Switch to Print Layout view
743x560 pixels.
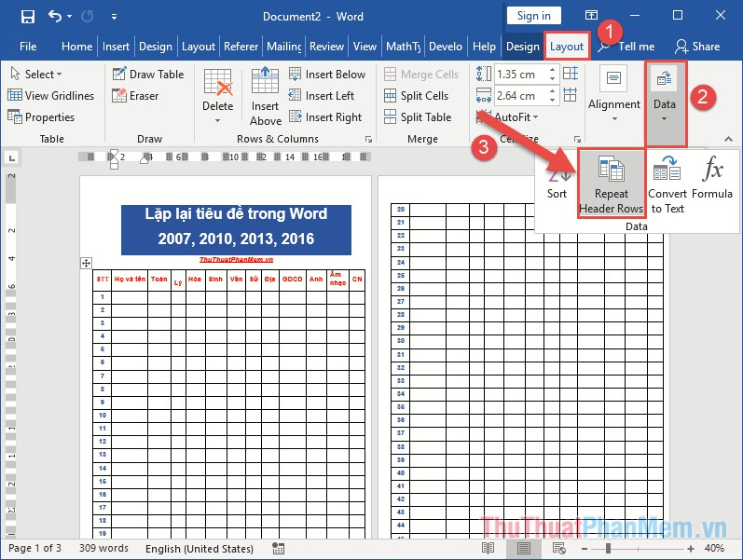tap(524, 549)
